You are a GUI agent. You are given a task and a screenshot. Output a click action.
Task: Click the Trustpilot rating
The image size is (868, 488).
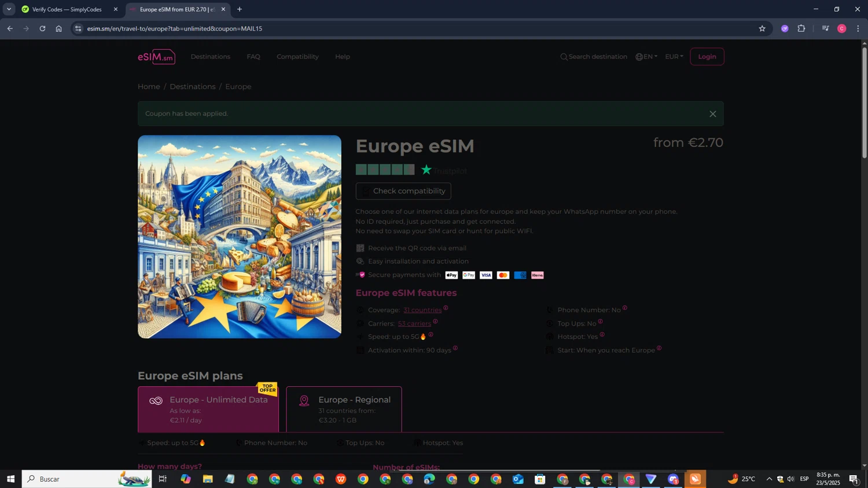(411, 170)
